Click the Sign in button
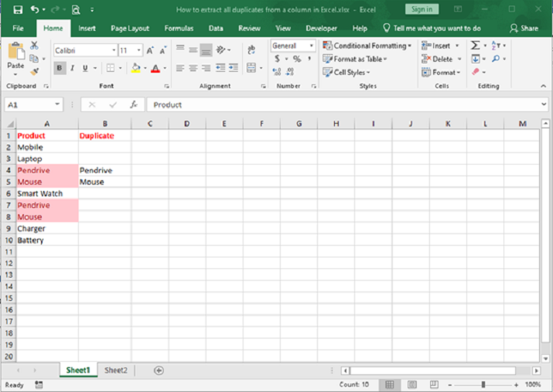The width and height of the screenshot is (553, 392). [422, 9]
